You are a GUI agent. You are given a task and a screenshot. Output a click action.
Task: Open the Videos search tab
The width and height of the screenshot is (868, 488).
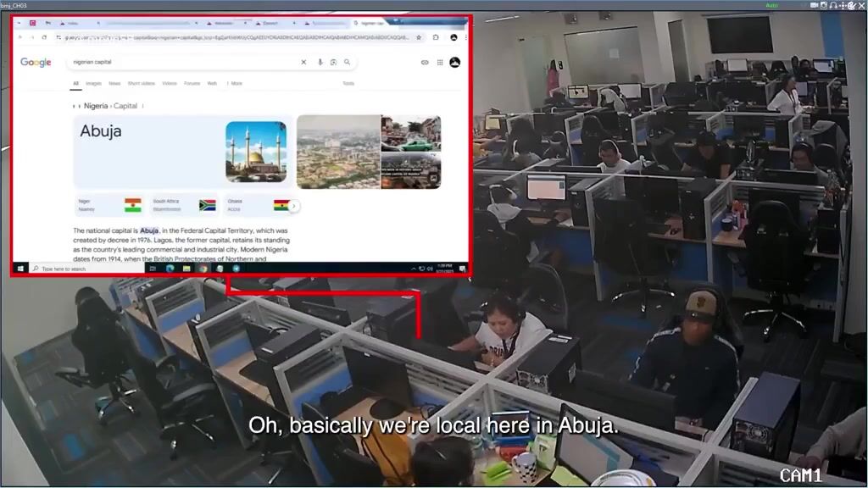pyautogui.click(x=170, y=83)
